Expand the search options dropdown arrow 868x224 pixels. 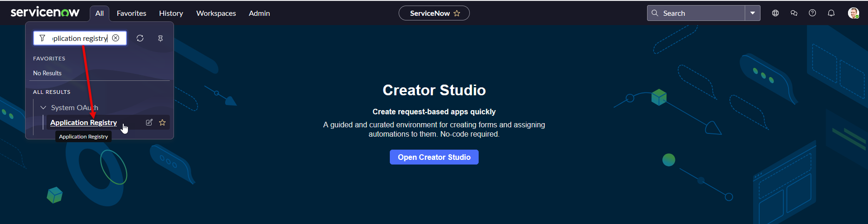click(x=752, y=13)
